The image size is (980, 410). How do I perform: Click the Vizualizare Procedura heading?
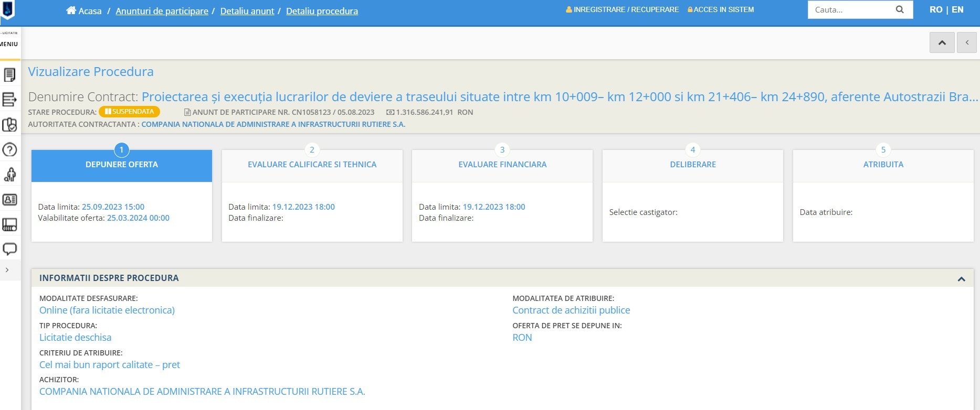[91, 71]
